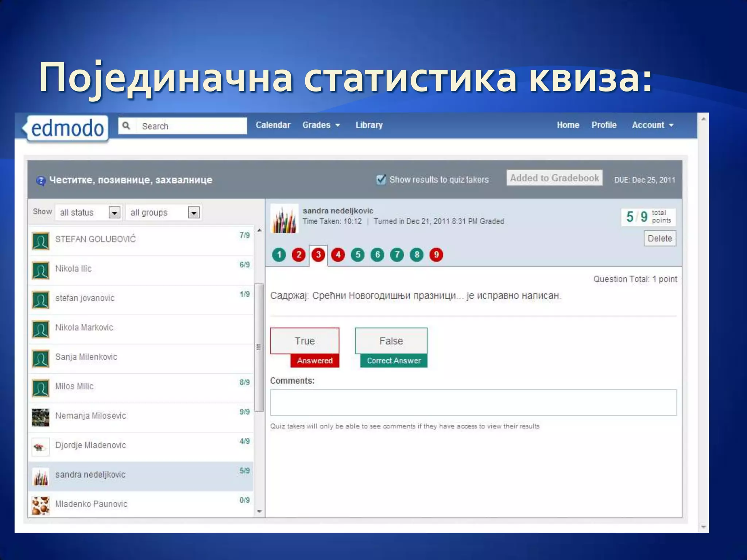
Task: Click the Added to Gradebook button
Action: (554, 178)
